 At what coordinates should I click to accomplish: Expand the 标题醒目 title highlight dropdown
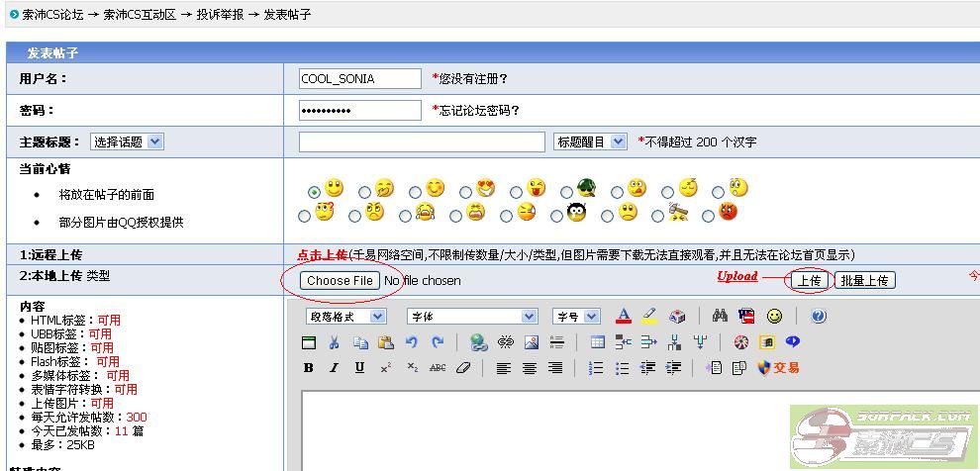click(x=590, y=141)
